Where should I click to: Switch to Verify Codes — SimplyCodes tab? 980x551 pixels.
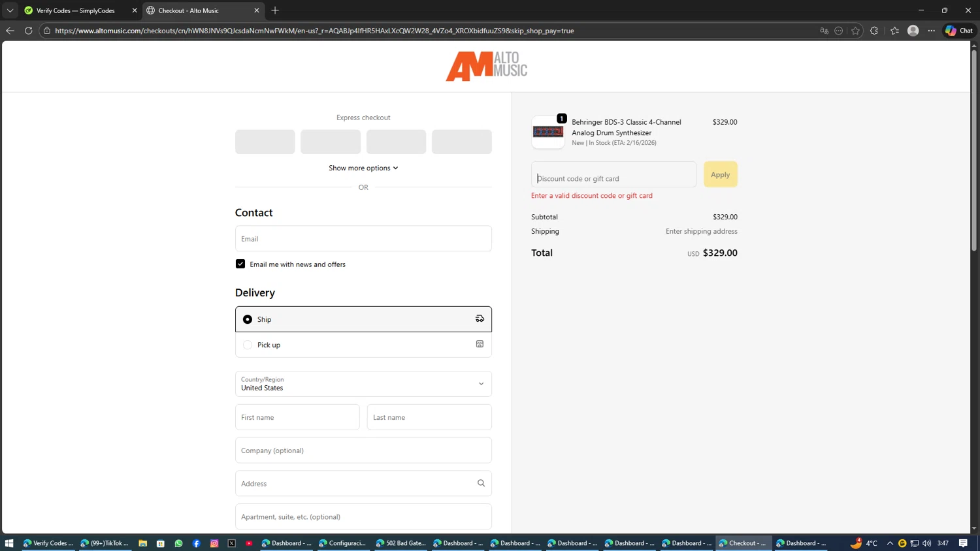click(75, 10)
